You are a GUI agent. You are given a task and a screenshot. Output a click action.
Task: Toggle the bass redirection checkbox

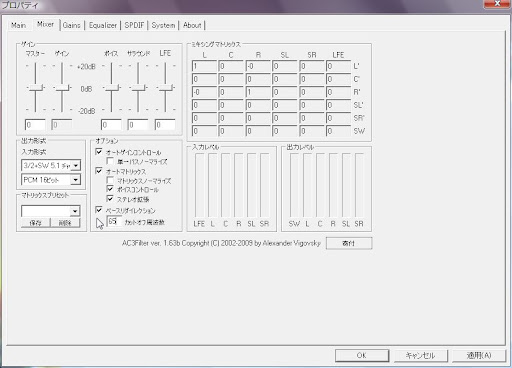[x=99, y=210]
